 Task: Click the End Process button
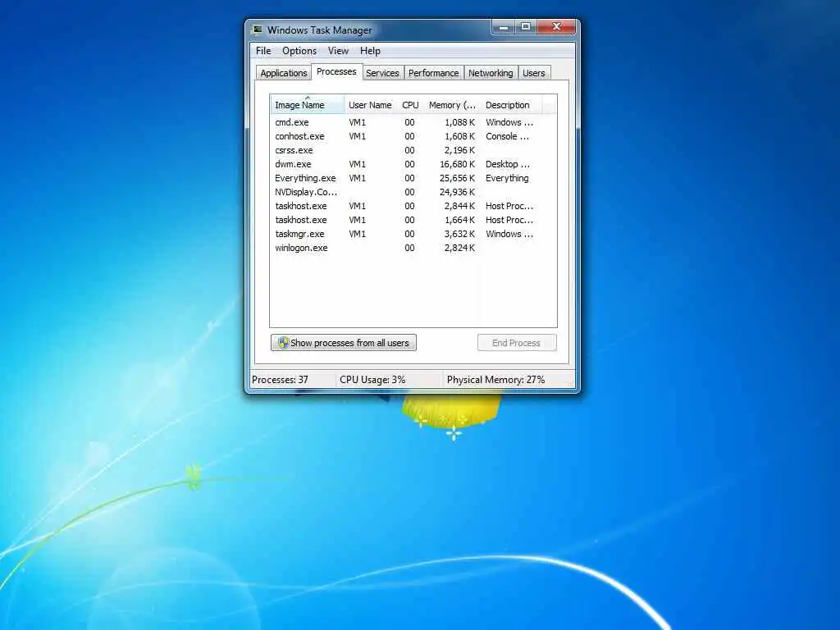click(517, 343)
